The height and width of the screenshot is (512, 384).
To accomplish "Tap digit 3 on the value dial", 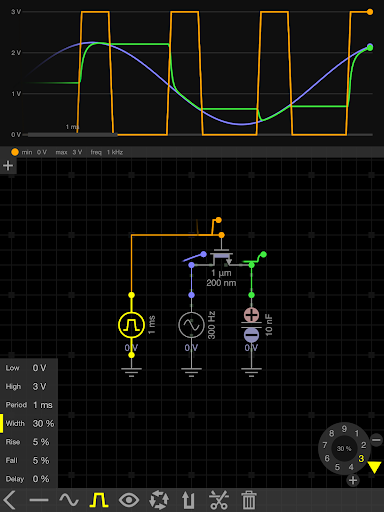I will click(361, 459).
